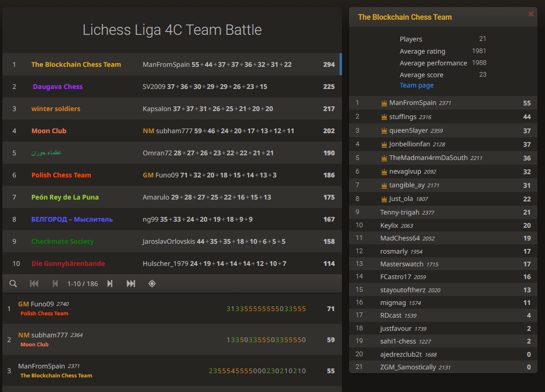Select FCastro17 in team player list
545x392 pixels.
443,277
